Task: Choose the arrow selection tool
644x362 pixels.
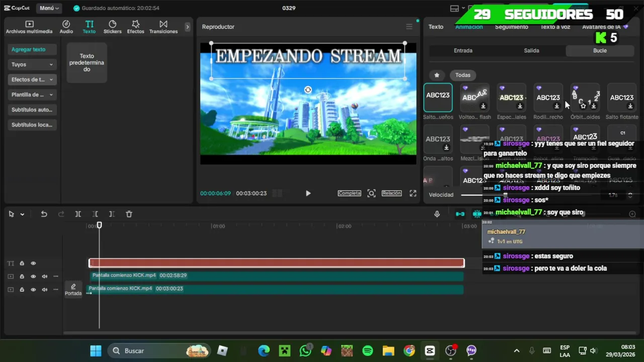Action: (x=11, y=214)
